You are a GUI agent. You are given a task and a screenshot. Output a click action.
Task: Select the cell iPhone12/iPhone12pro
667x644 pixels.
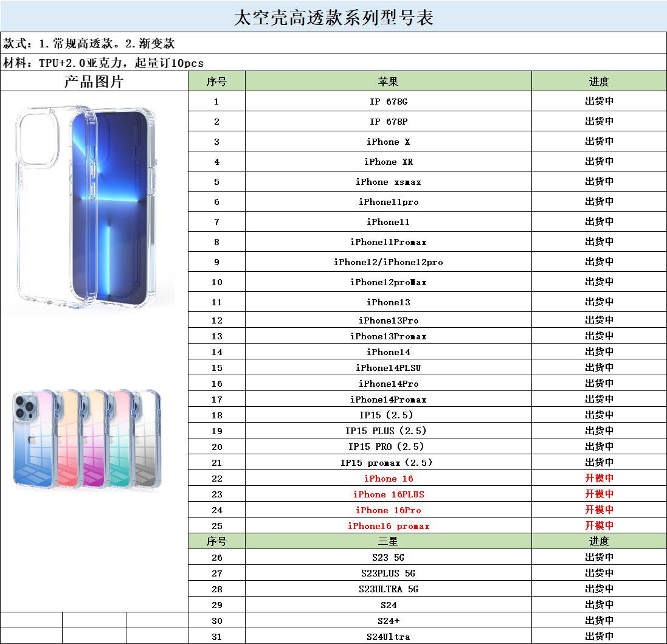coord(389,261)
